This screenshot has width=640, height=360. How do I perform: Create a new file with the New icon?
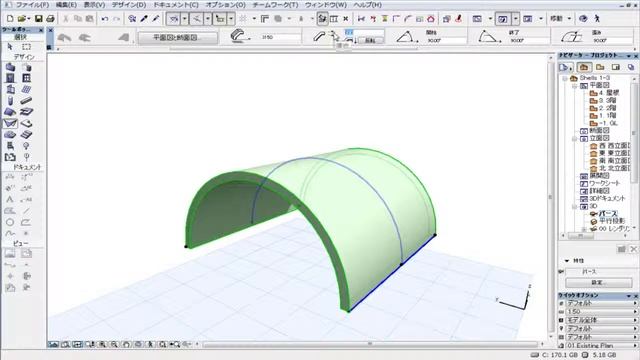(x=10, y=19)
